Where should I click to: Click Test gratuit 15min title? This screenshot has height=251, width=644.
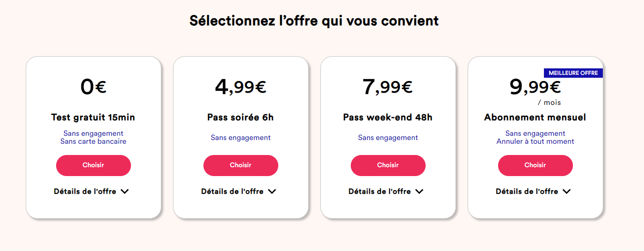click(93, 118)
